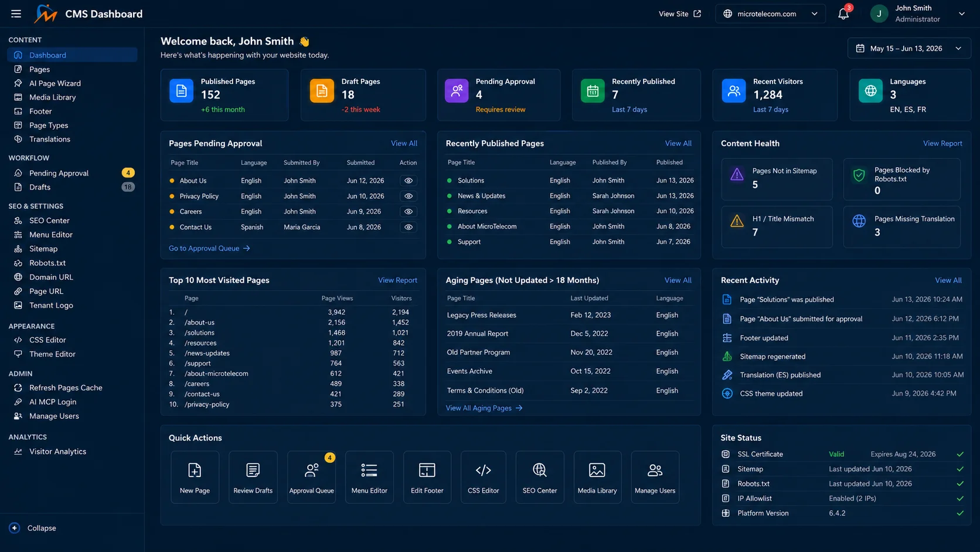Click the SSL Certificate status icon
The height and width of the screenshot is (552, 980).
pos(726,454)
